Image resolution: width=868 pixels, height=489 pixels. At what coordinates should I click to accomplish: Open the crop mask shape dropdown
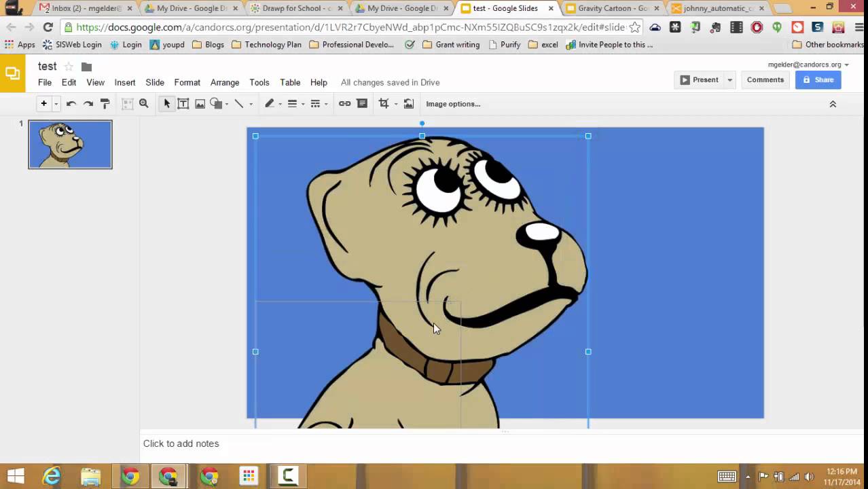pyautogui.click(x=395, y=105)
